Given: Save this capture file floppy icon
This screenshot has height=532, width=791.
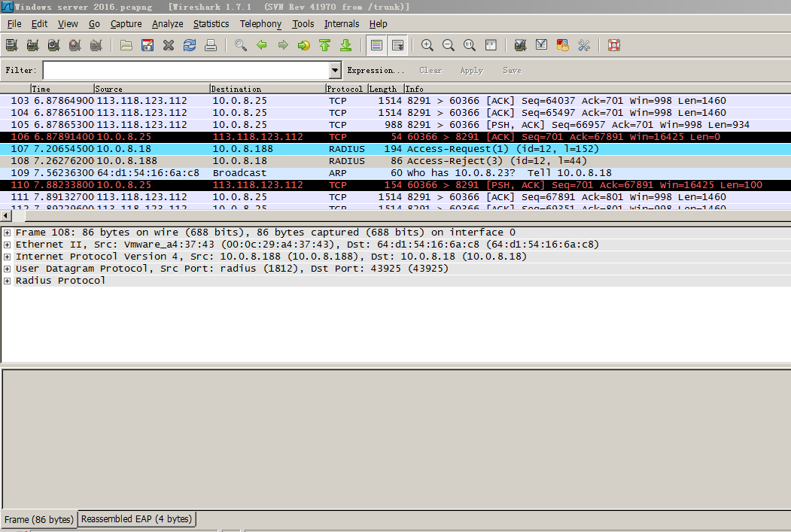Looking at the screenshot, I should (x=148, y=45).
